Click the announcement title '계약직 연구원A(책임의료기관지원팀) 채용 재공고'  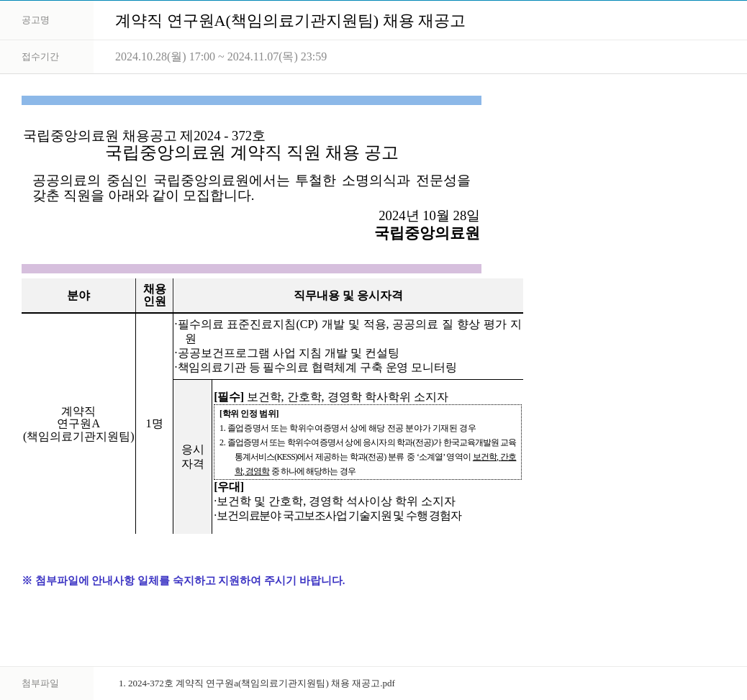point(290,21)
